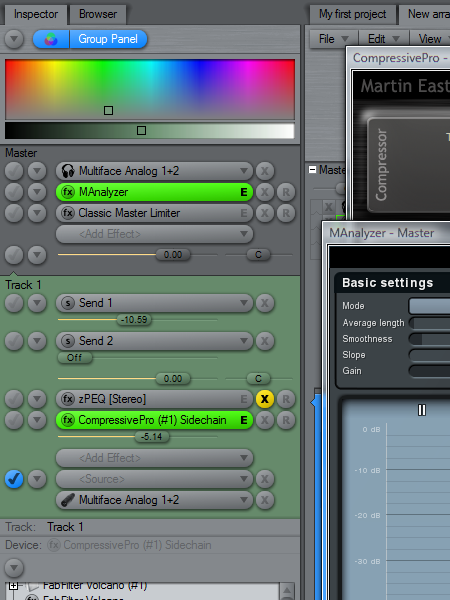
Task: Switch to the Browser tab
Action: 98,15
